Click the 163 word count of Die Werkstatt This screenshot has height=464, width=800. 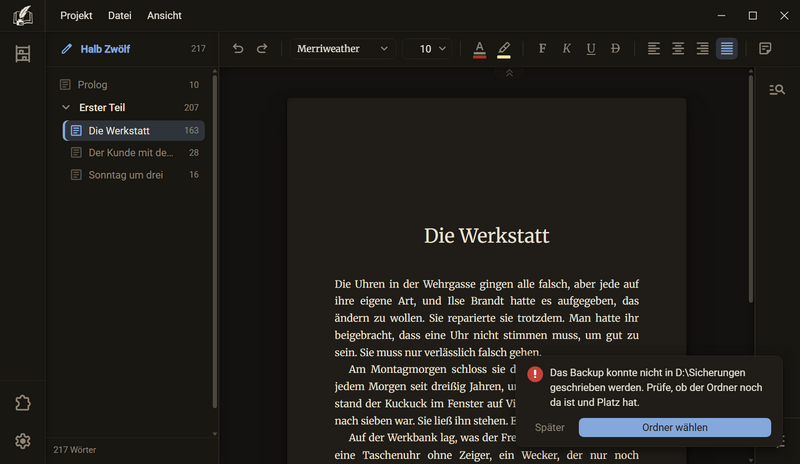click(x=191, y=131)
